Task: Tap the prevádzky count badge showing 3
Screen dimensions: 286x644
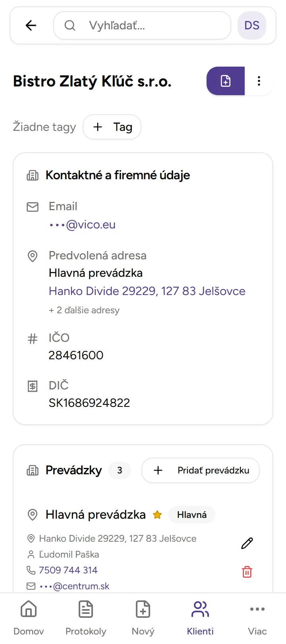Action: pos(120,470)
